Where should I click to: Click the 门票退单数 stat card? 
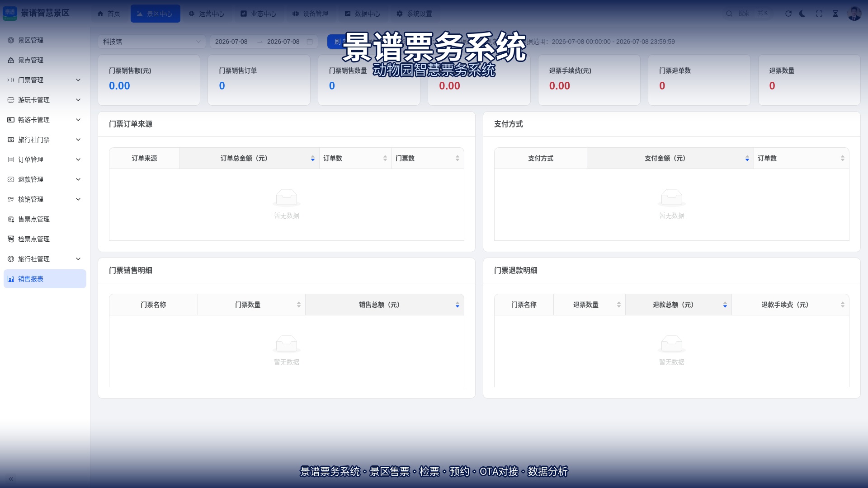(x=699, y=80)
